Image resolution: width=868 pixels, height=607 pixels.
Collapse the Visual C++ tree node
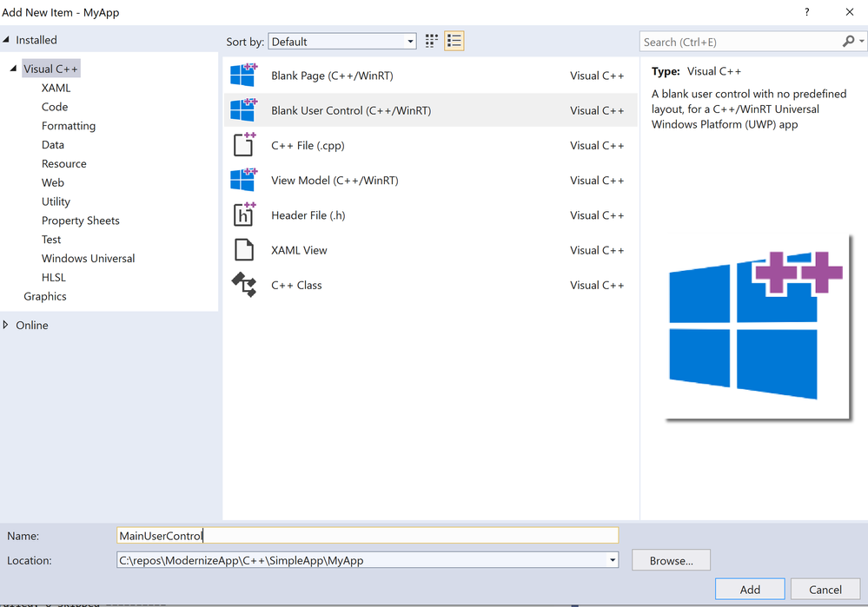click(x=13, y=68)
